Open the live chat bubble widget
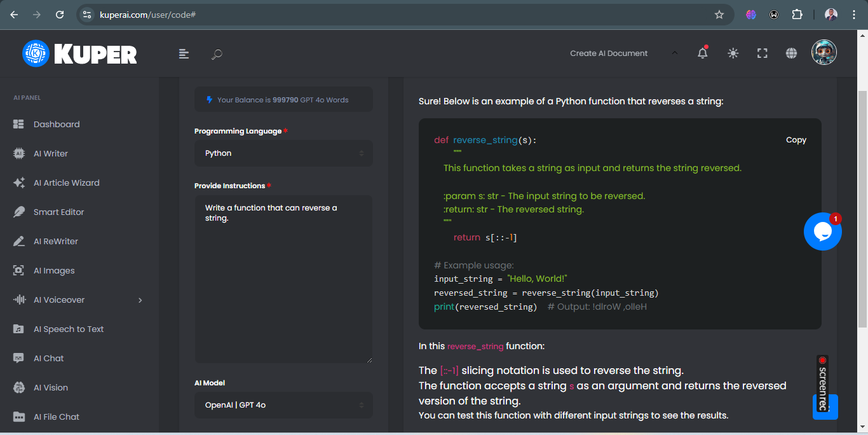The height and width of the screenshot is (435, 868). (x=822, y=231)
